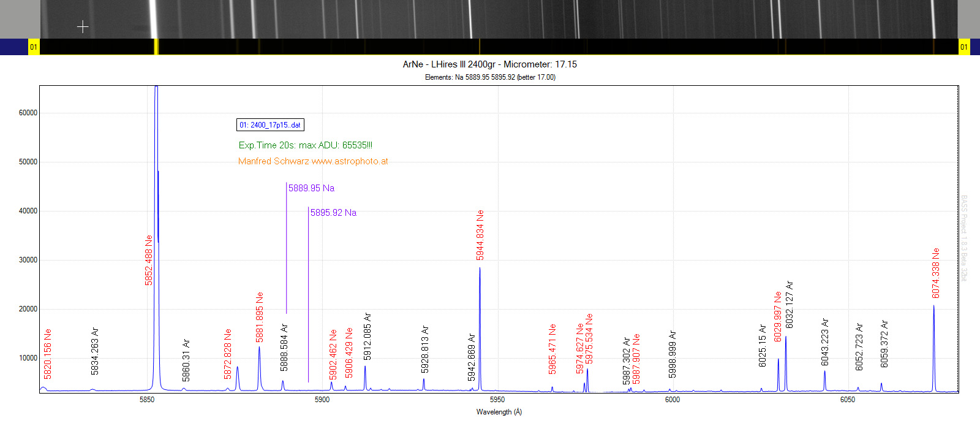Click the Wavelength (Å) axis label
Screen dimensions: 980x423
[499, 412]
